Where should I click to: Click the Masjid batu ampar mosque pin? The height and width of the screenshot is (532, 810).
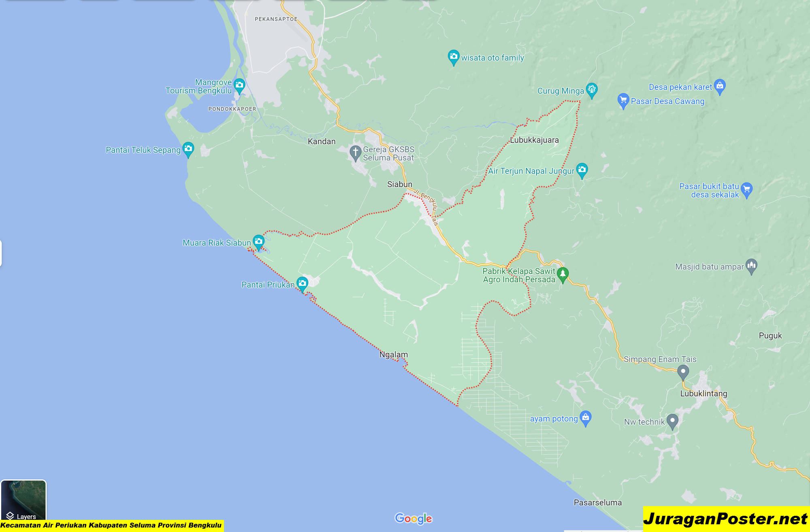751,266
